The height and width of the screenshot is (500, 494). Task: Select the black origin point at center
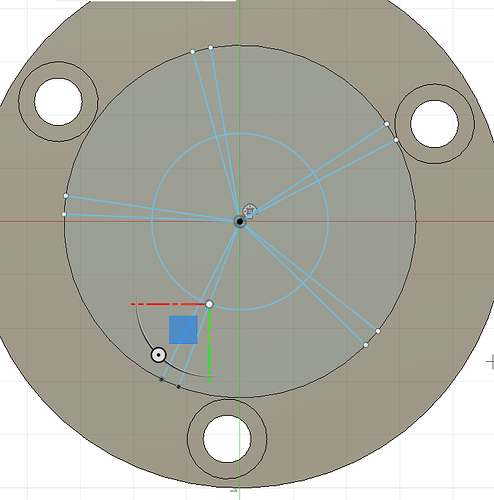click(x=240, y=221)
